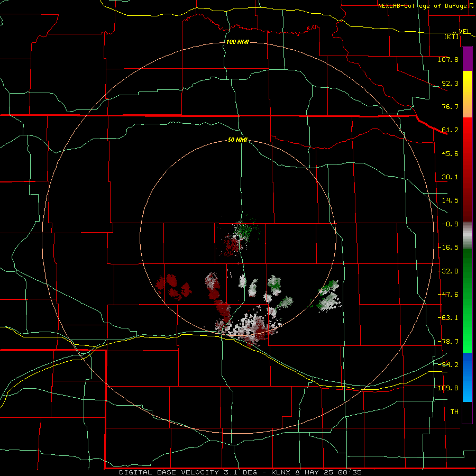Viewport: 476px width, 476px height.
Task: Click the 45.6 velocity scale value
Action: pyautogui.click(x=450, y=153)
